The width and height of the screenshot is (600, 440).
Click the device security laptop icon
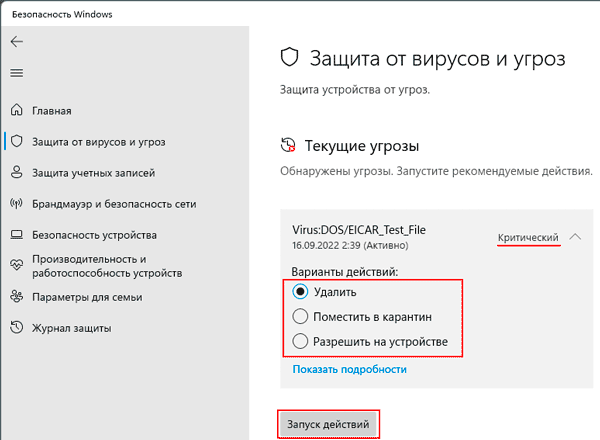point(16,235)
